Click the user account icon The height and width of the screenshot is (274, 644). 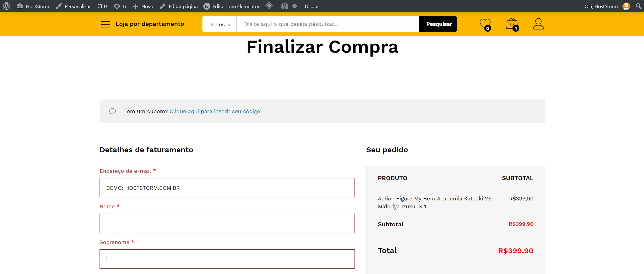[538, 24]
